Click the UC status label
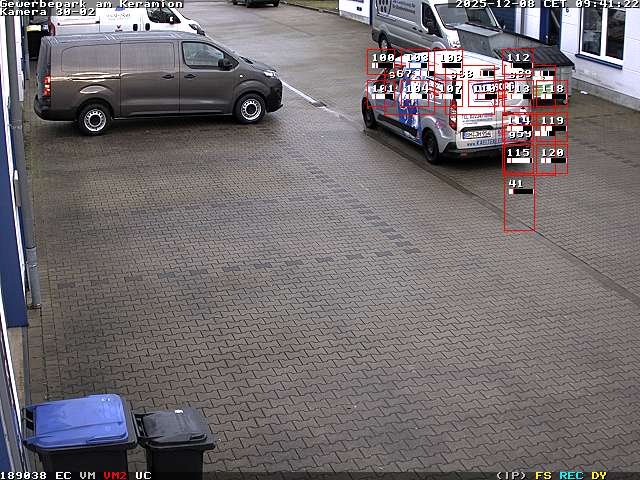This screenshot has height=480, width=640. click(x=143, y=475)
